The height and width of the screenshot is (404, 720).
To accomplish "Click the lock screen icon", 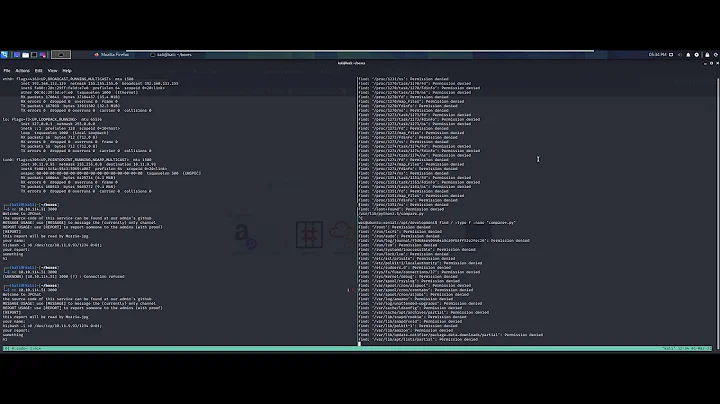I will pyautogui.click(x=707, y=55).
